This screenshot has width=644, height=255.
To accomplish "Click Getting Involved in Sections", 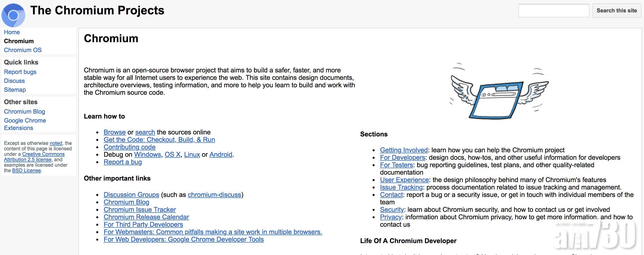I will point(404,150).
